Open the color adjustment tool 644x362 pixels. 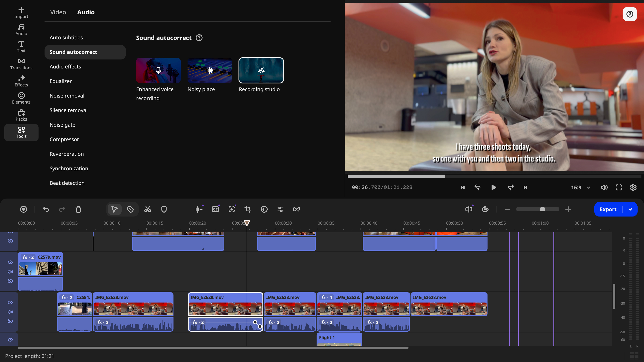point(264,209)
